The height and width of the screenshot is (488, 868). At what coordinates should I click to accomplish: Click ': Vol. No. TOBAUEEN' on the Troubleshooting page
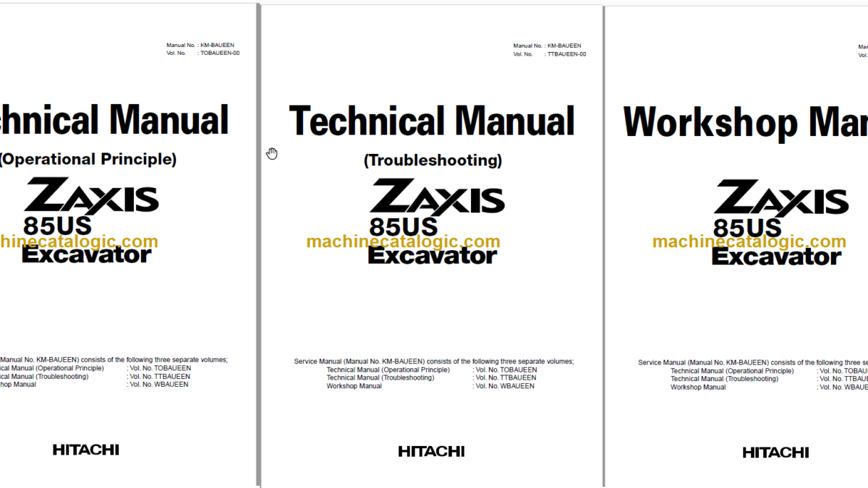(x=505, y=369)
